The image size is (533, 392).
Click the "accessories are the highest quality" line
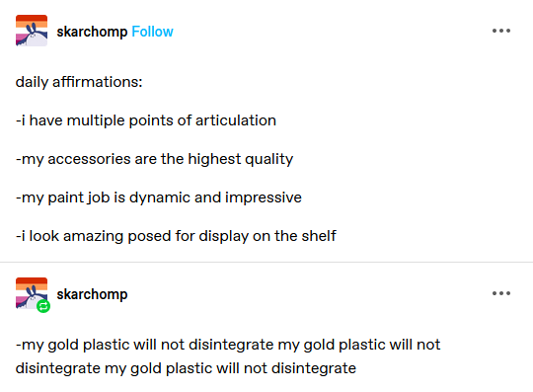[x=154, y=159]
